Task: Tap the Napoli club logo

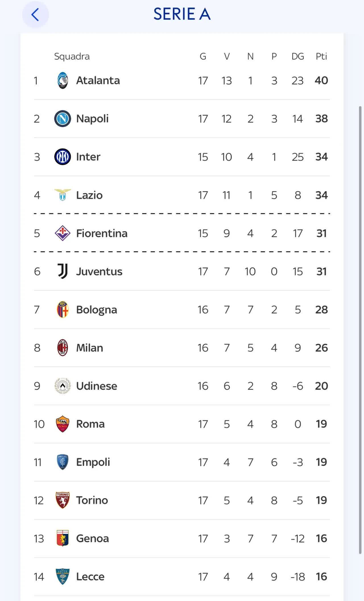Action: [x=63, y=119]
